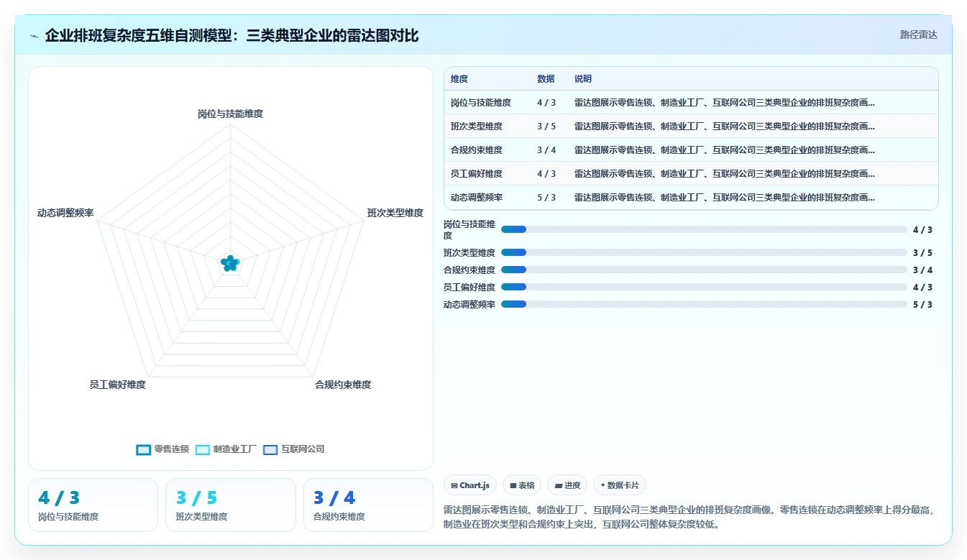Click the 数据卡片 tag
Viewport: 967px width, 560px height.
[620, 485]
